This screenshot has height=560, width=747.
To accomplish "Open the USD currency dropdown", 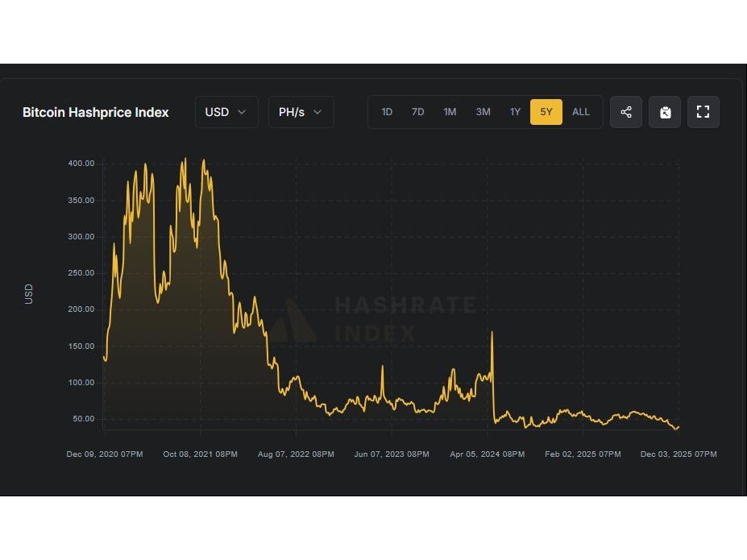I will [226, 112].
